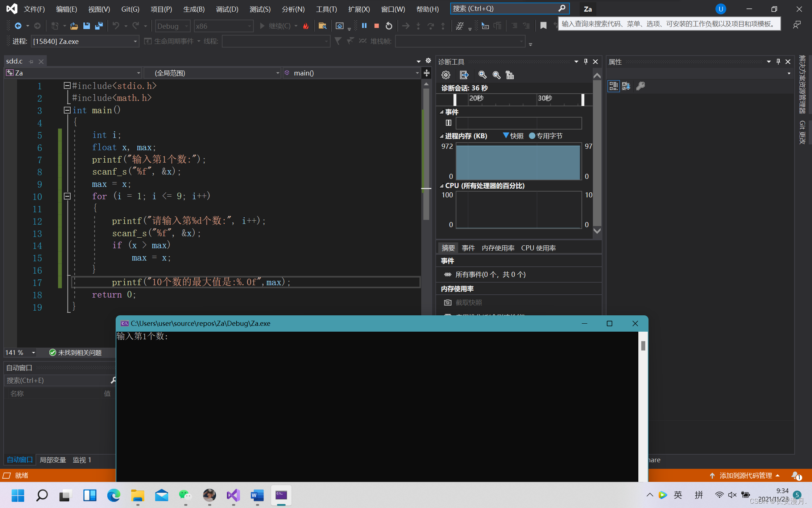Collapse the for loop code block
Viewport: 812px width, 508px height.
[x=67, y=196]
